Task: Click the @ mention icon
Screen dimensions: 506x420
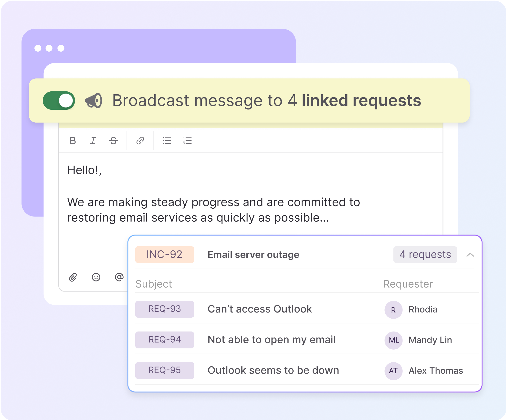Action: (119, 277)
